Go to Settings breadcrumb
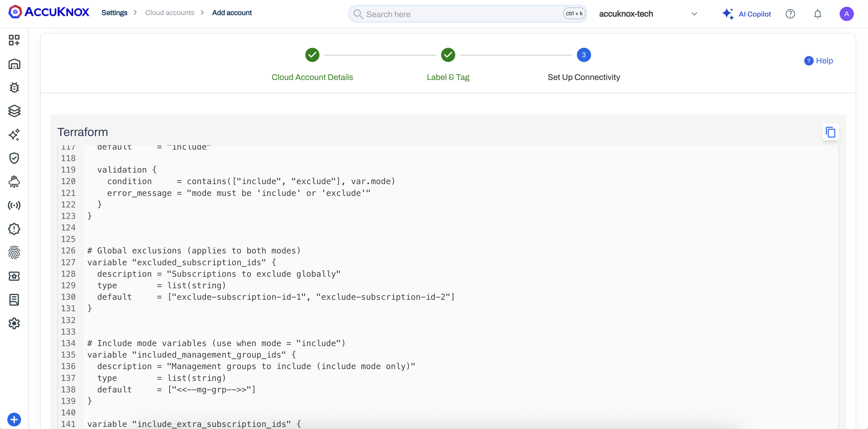Viewport: 868px width, 429px height. tap(114, 12)
